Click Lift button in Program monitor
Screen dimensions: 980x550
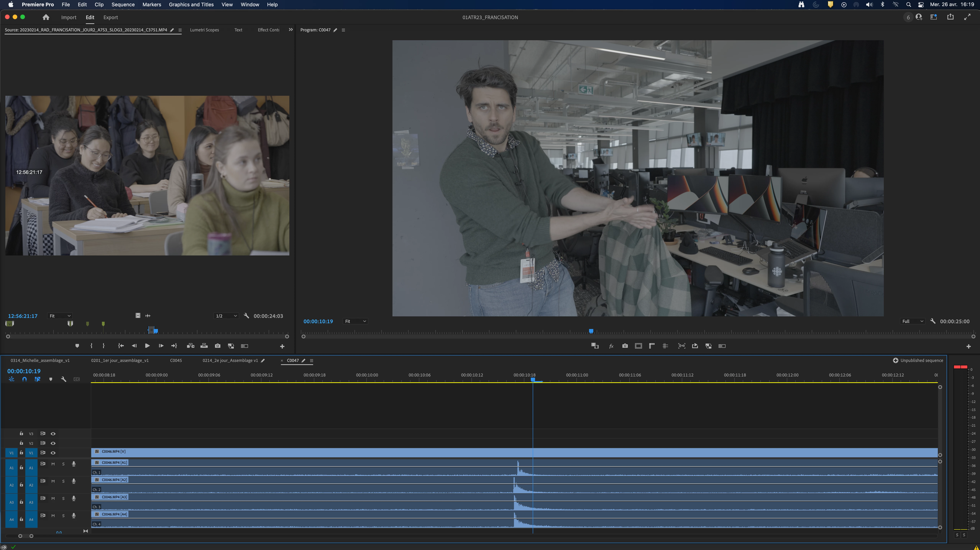click(695, 346)
